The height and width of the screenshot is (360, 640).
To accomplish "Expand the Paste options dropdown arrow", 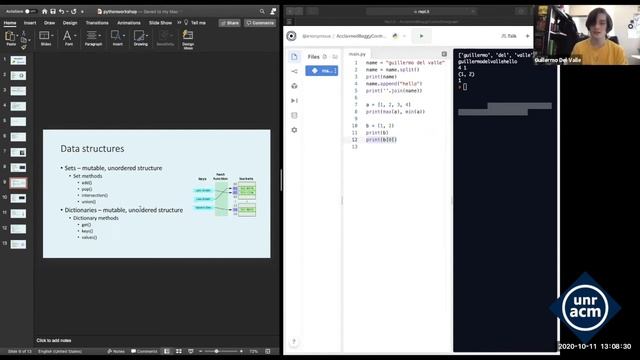I will coord(17,36).
